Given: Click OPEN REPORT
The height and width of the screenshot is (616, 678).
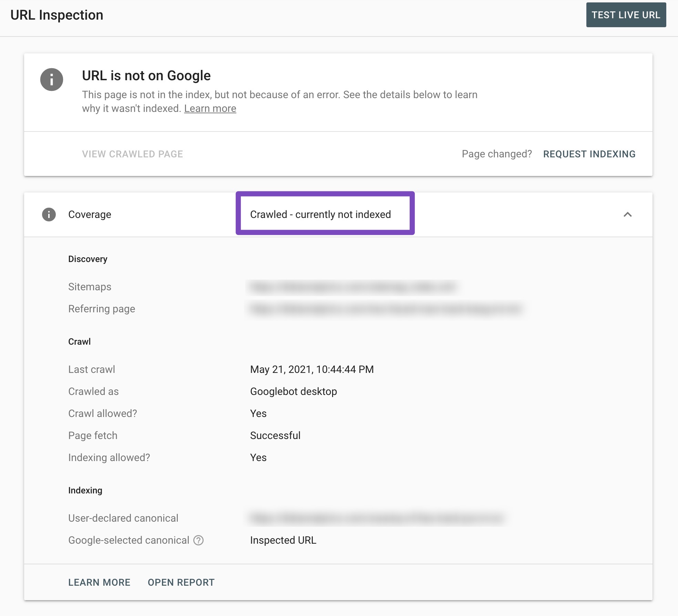Looking at the screenshot, I should [181, 582].
